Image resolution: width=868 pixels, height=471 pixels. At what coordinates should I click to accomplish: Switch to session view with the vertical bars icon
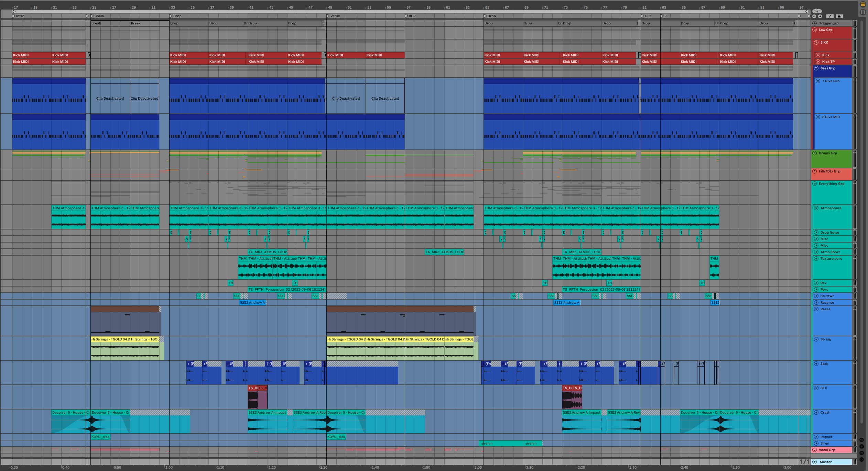[863, 12]
